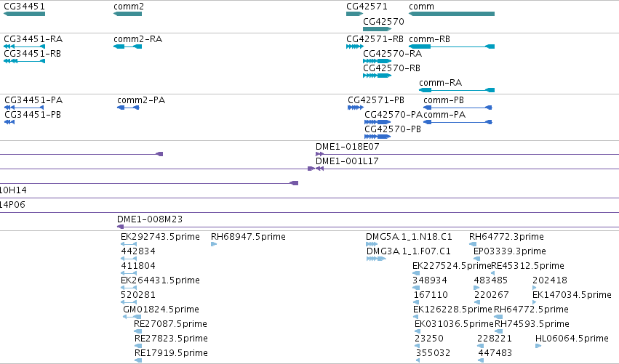
Task: Click the comm2-PA protein label
Action: (x=141, y=100)
